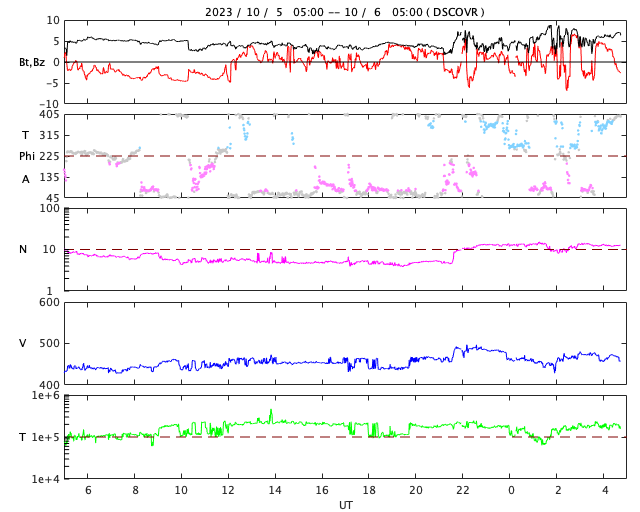Click the 18 hour label on the time axis

pyautogui.click(x=369, y=490)
